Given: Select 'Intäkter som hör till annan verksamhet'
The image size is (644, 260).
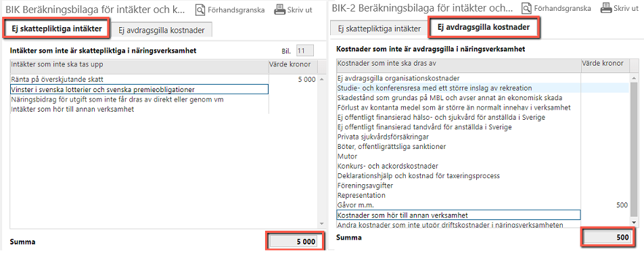Looking at the screenshot, I should 139,109.
